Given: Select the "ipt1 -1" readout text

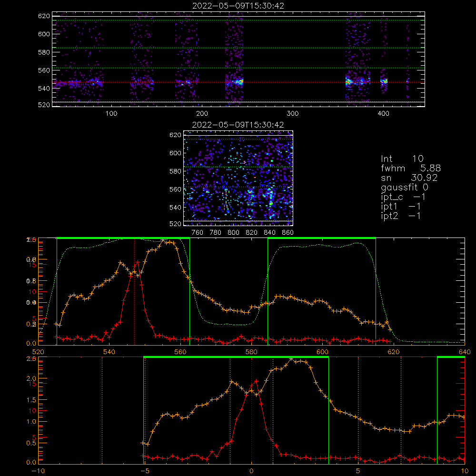Looking at the screenshot, I should tap(401, 207).
